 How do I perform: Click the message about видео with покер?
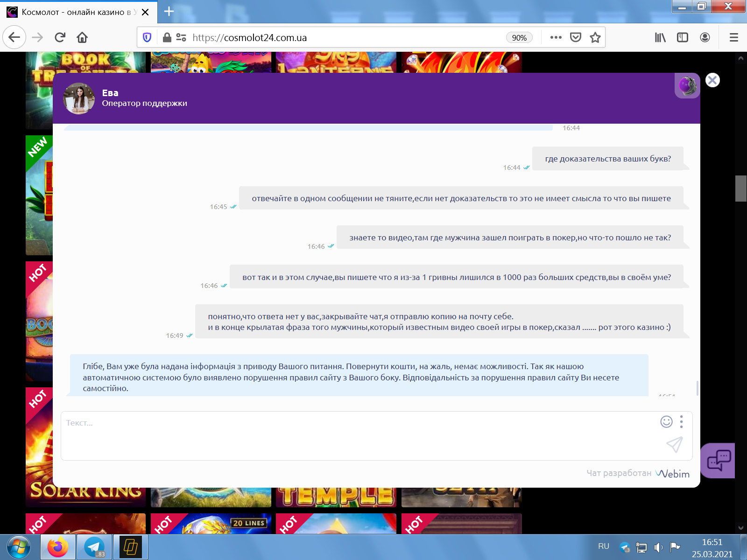point(510,238)
